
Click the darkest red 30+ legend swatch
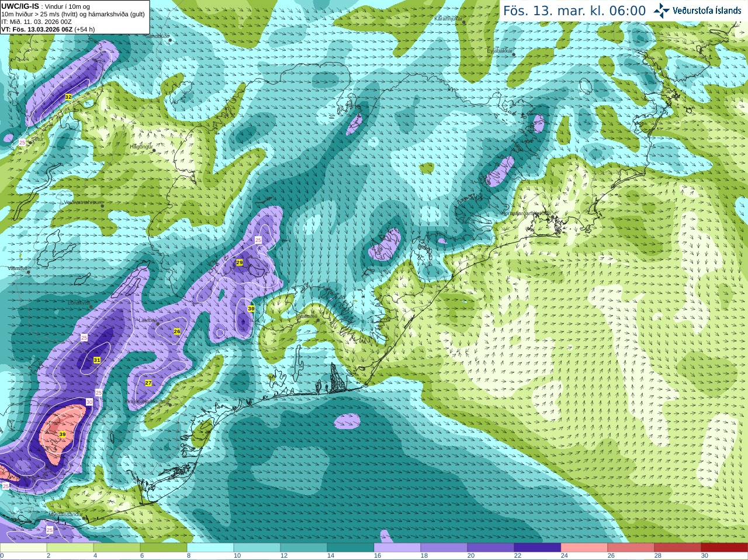(725, 547)
